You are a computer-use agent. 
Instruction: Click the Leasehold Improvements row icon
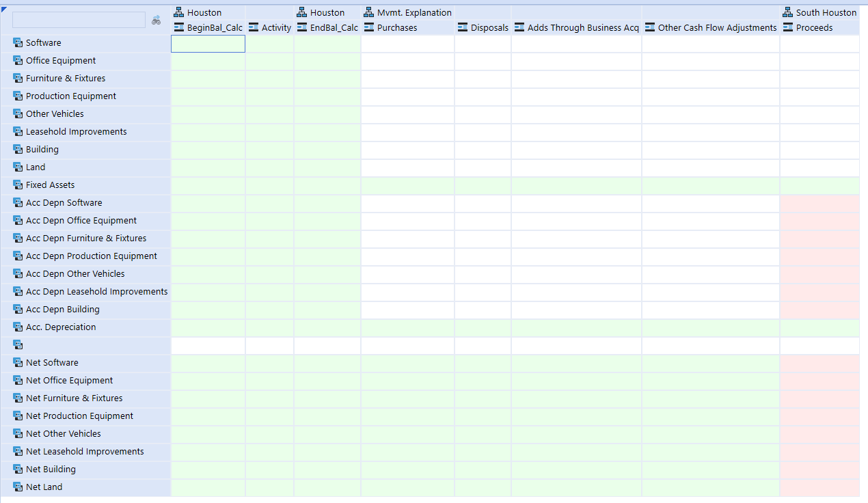click(18, 132)
